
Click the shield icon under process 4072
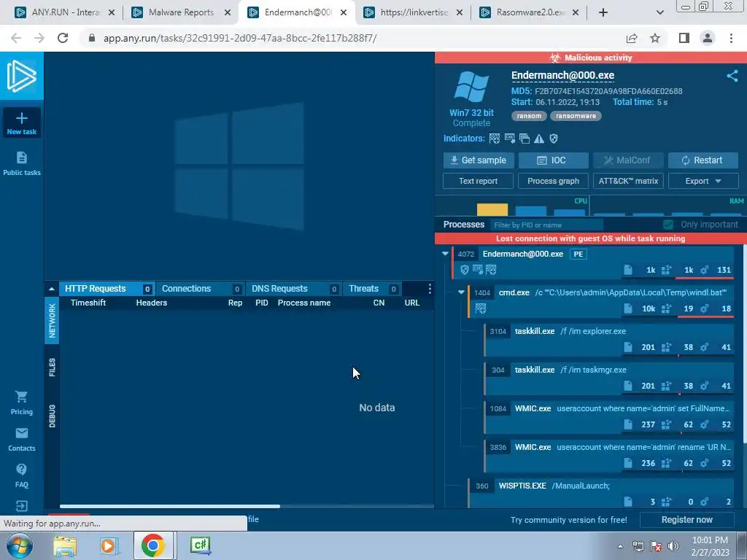pos(465,270)
